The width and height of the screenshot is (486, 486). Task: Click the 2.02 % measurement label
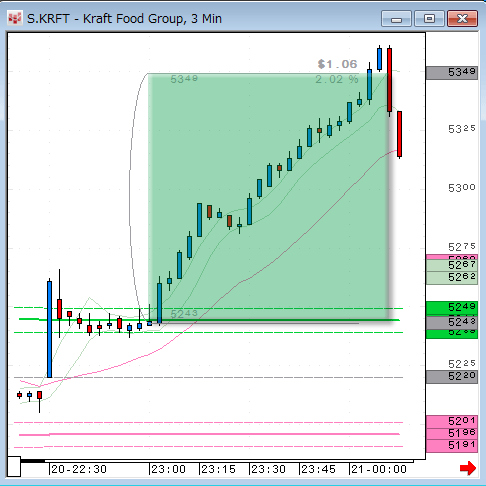[337, 79]
